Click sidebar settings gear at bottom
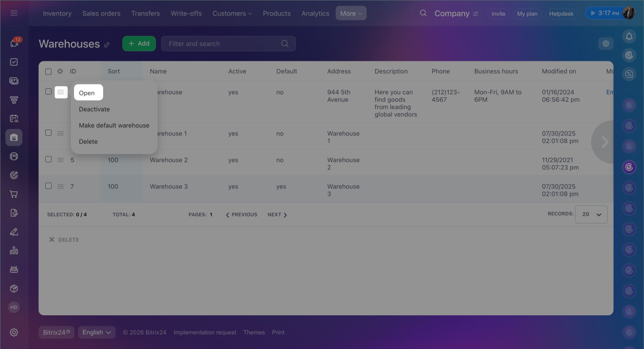Viewport: 644px width, 349px height. tap(14, 332)
